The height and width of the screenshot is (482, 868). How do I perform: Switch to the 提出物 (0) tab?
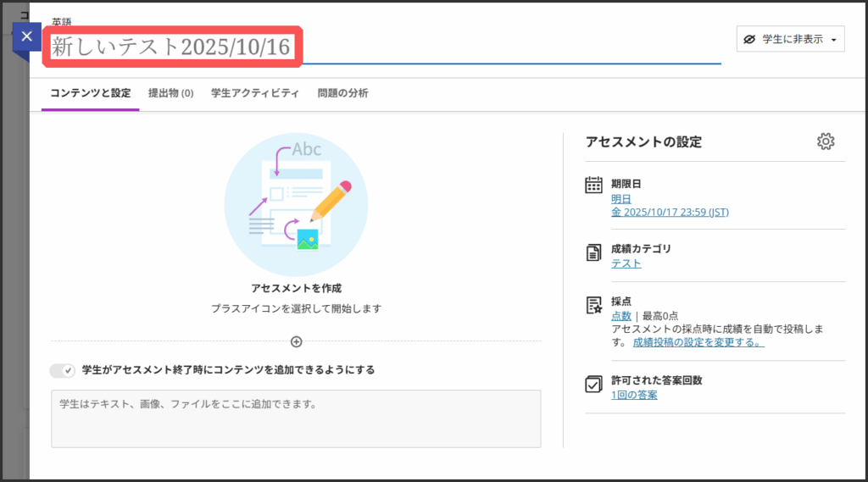click(170, 93)
